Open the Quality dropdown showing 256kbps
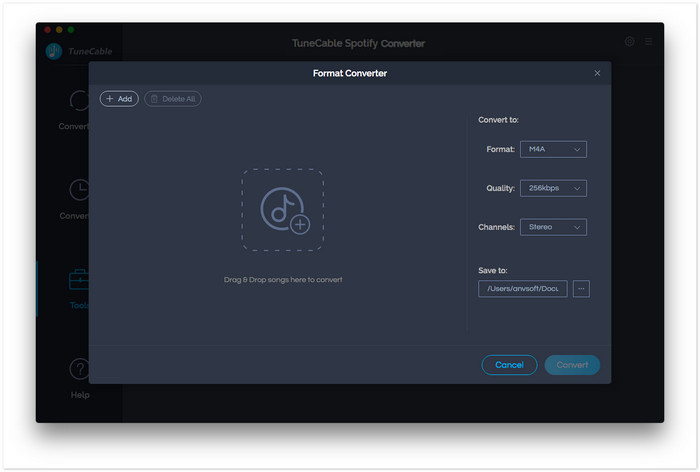 point(553,188)
